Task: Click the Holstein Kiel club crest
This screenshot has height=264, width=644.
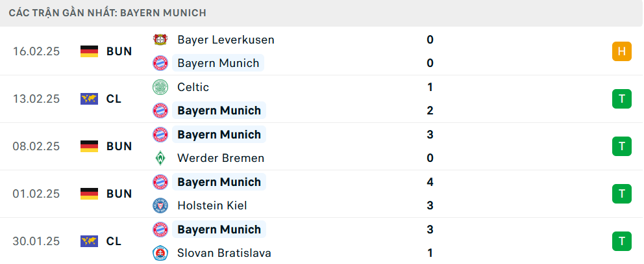Action: tap(160, 205)
